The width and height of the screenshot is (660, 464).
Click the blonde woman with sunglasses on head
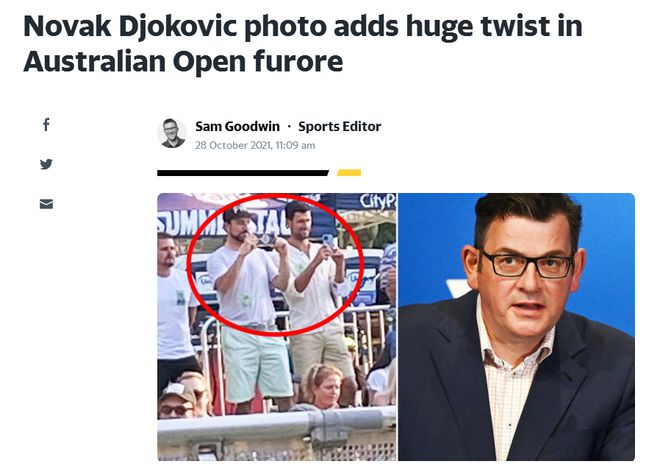click(x=323, y=387)
